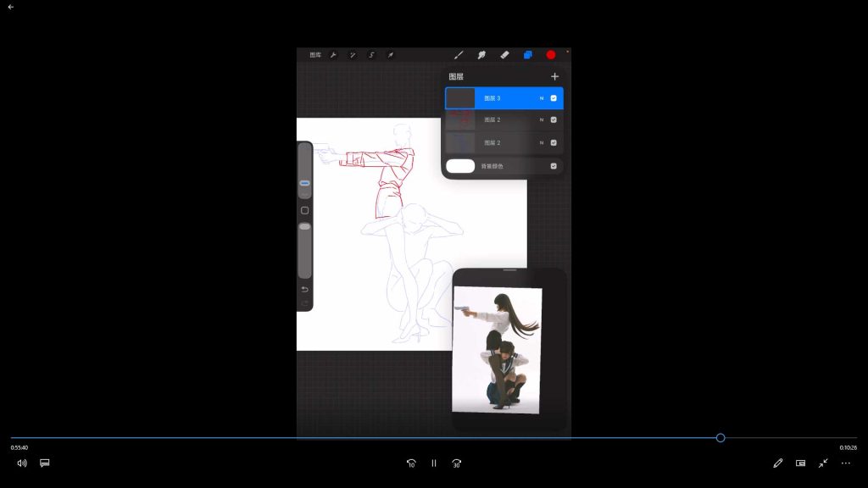Tap the square modify button in sidebar
868x488 pixels.
(x=304, y=210)
